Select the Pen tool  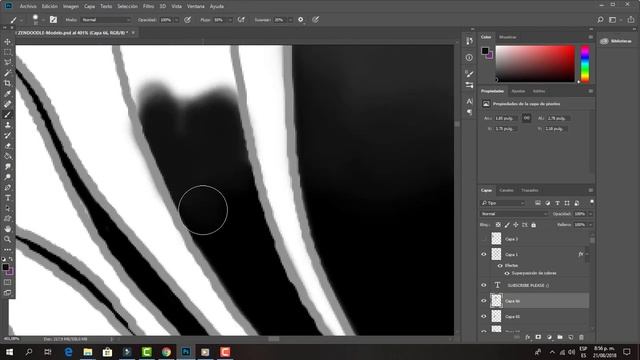[x=7, y=187]
